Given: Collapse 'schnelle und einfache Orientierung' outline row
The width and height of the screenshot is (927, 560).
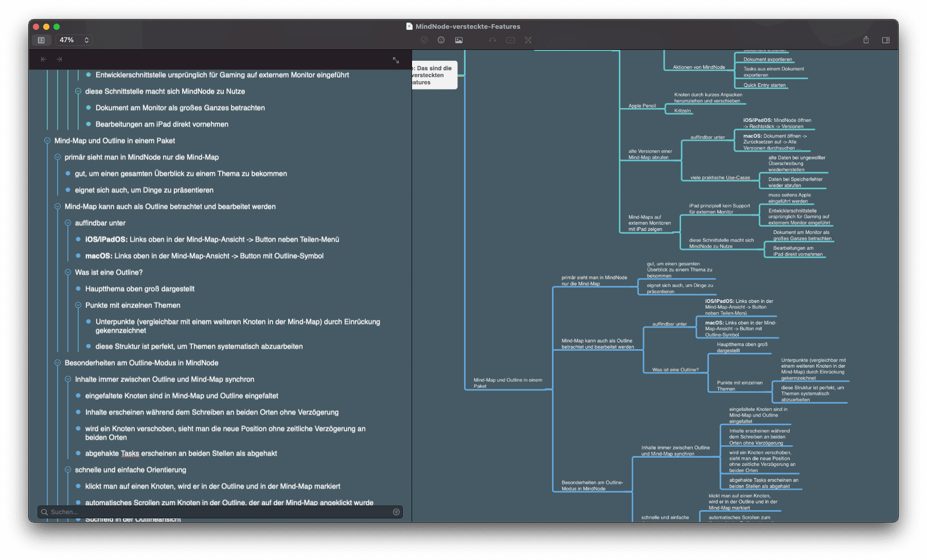Looking at the screenshot, I should coord(68,469).
